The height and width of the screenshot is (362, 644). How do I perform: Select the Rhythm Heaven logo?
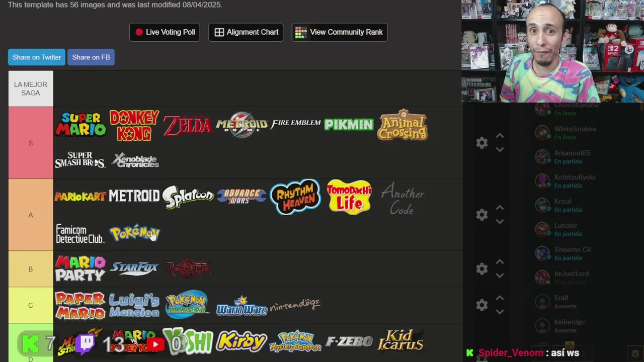(x=295, y=197)
